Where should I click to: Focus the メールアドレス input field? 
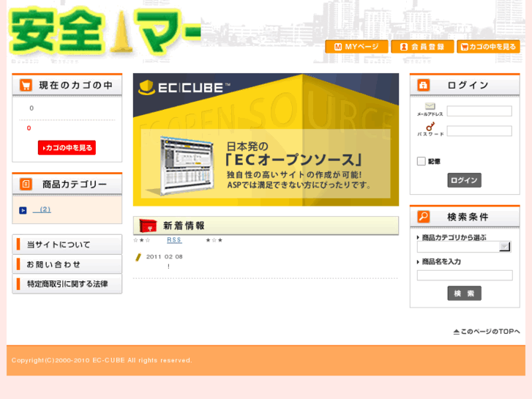tap(479, 111)
